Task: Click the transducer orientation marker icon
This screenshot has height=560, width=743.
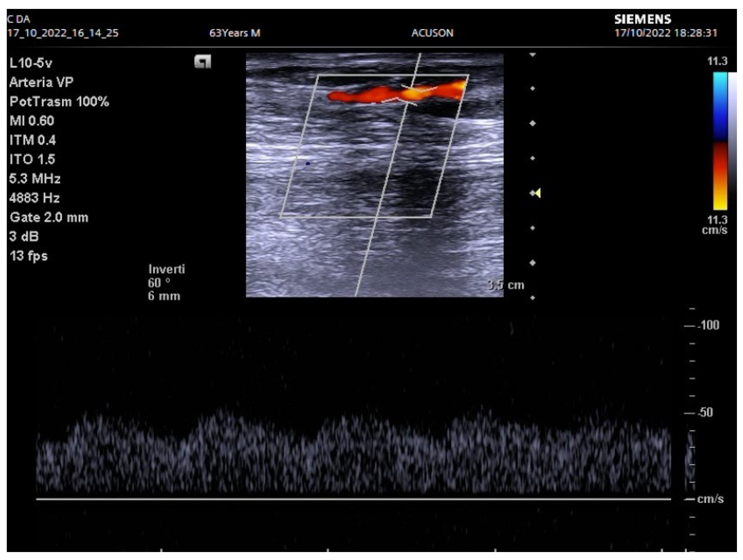Action: [202, 62]
